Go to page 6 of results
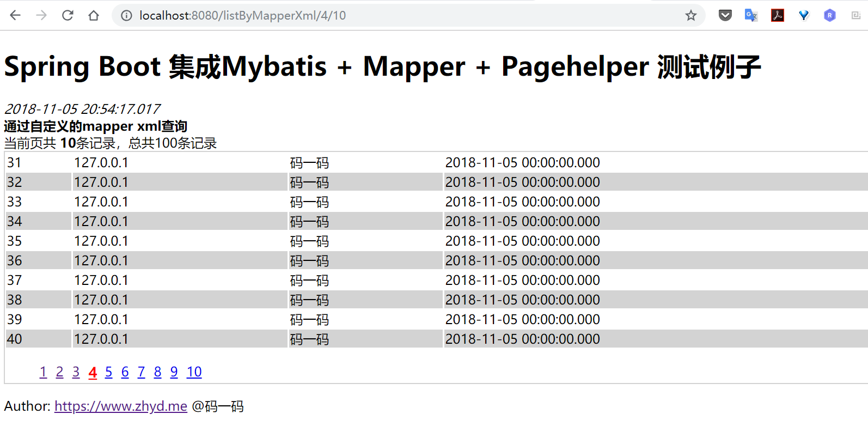This screenshot has height=432, width=868. pos(125,372)
